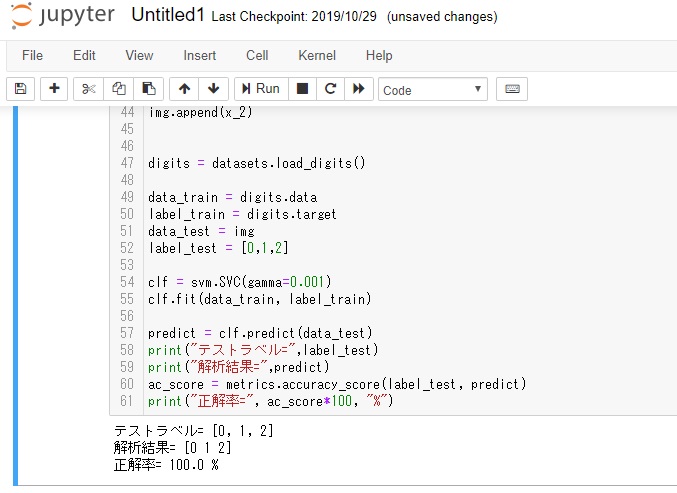Open the command palette keyboard icon
The height and width of the screenshot is (493, 677).
tap(512, 89)
